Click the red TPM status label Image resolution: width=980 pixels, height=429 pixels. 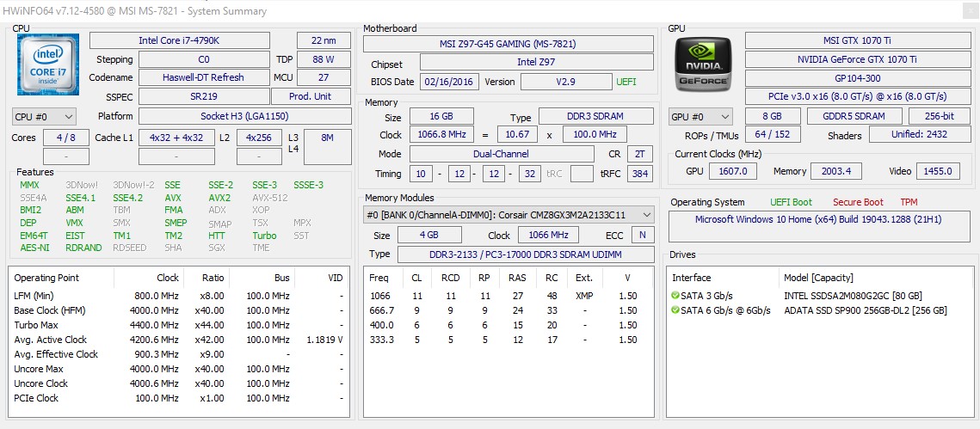(x=909, y=202)
